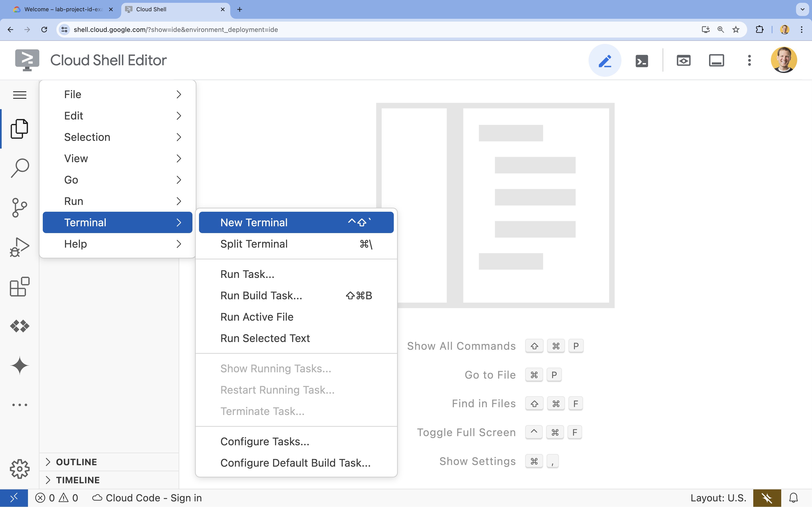Open the terminal via terminal icon

(641, 60)
